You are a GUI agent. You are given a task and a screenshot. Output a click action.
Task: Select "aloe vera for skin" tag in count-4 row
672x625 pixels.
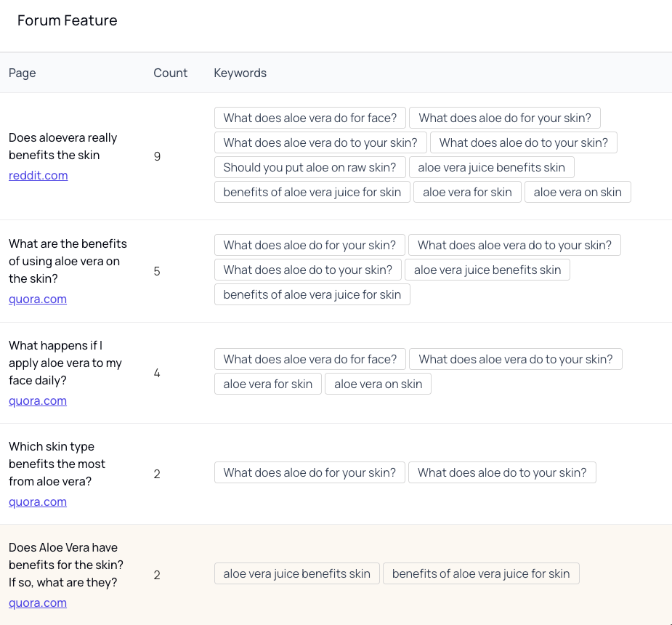click(x=267, y=384)
